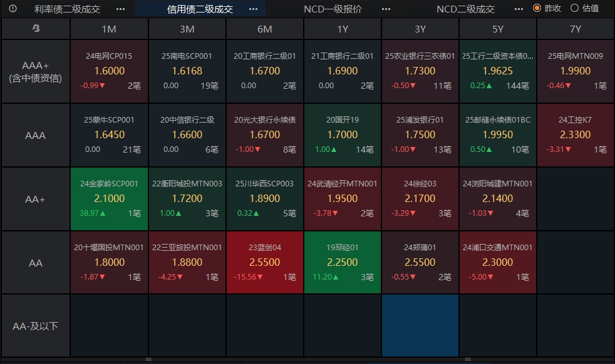
Task: Open the 20光大银行永续债 cell
Action: 265,135
